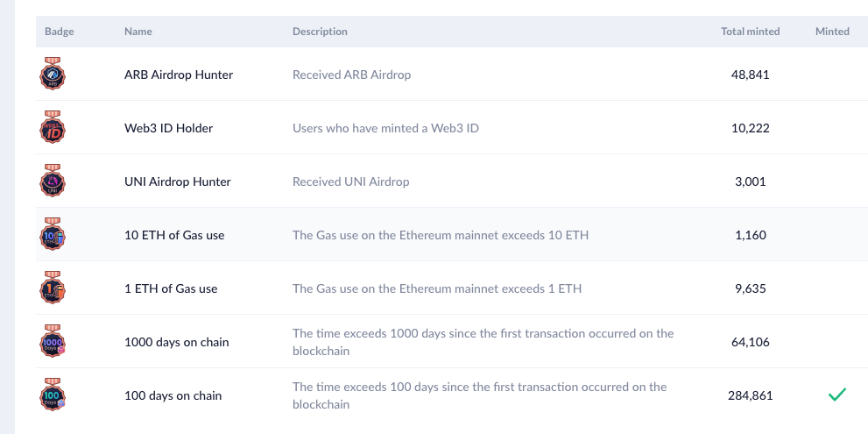Open the 1000 days on chain name
The height and width of the screenshot is (434, 868).
[177, 342]
